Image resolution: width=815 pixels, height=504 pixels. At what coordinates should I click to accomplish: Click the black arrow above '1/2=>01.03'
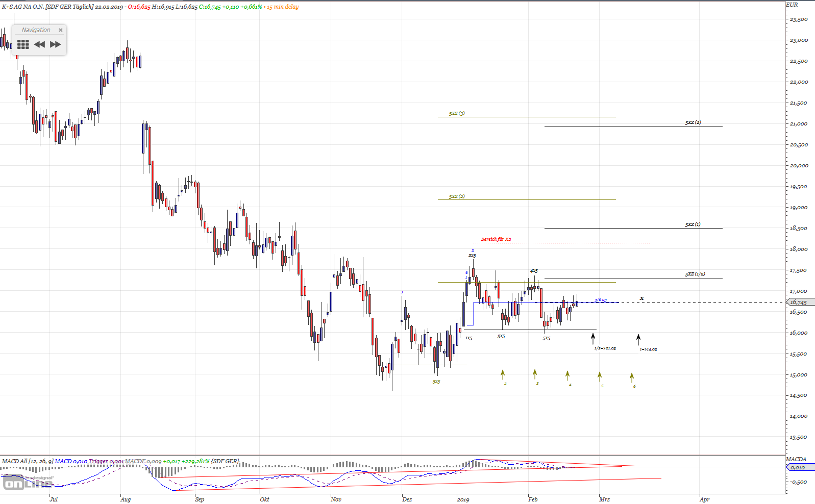coord(593,338)
